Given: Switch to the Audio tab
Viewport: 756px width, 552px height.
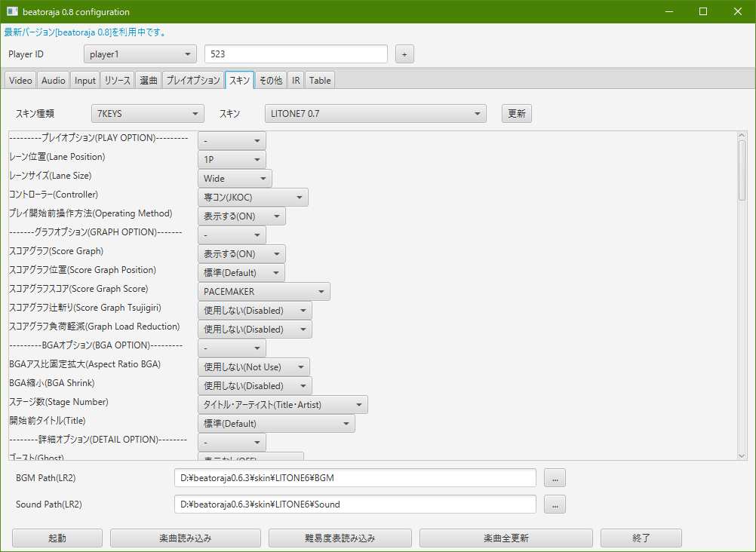Looking at the screenshot, I should tap(53, 81).
